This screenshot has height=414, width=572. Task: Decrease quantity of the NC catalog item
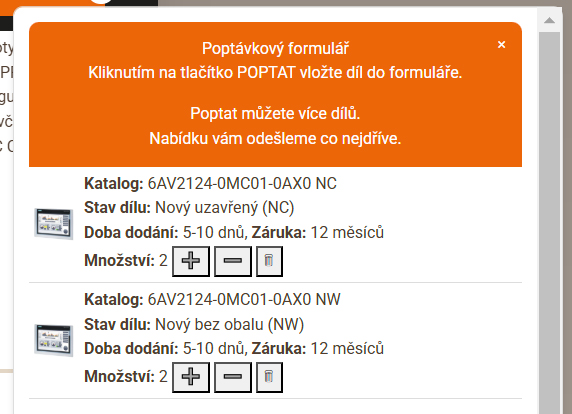(233, 261)
